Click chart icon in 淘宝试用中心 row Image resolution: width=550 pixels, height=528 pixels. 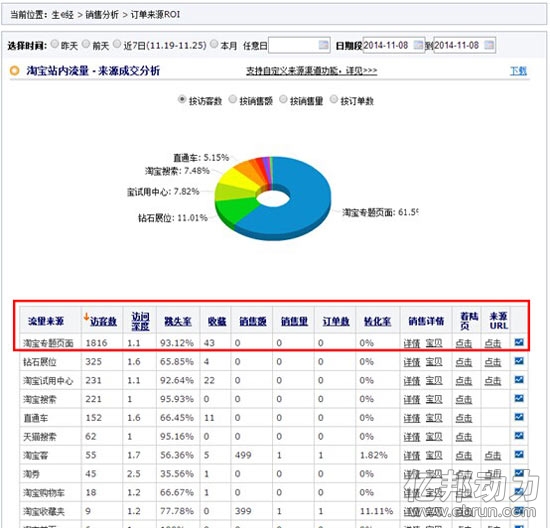coord(519,380)
